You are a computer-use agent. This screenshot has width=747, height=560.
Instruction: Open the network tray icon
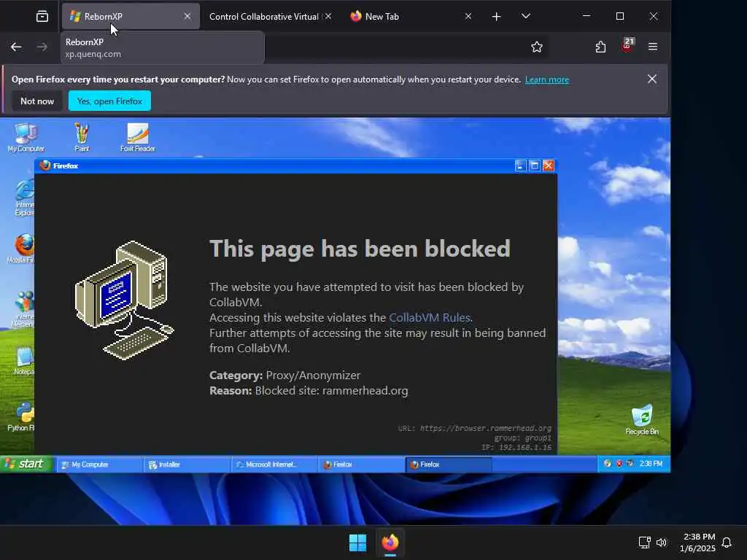click(x=645, y=542)
